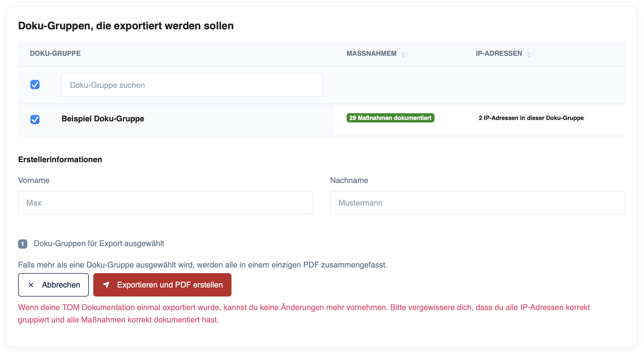Click the IP-ADRESSEN column header label
Viewport: 644px width, 352px height.
pyautogui.click(x=499, y=54)
